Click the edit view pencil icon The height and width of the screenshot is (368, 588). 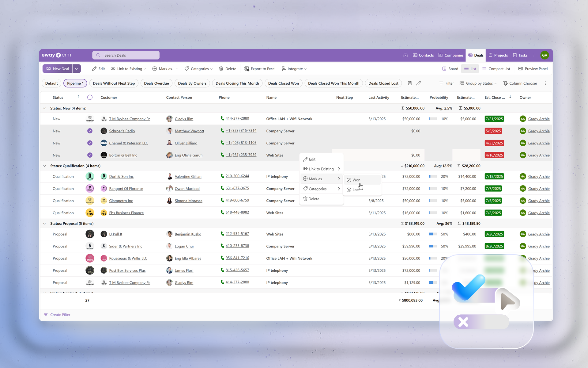(x=419, y=83)
